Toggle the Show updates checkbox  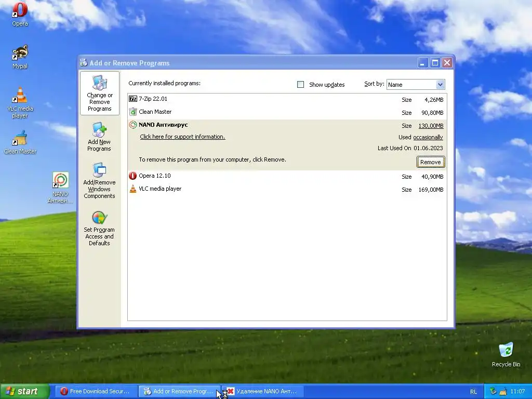pyautogui.click(x=301, y=85)
